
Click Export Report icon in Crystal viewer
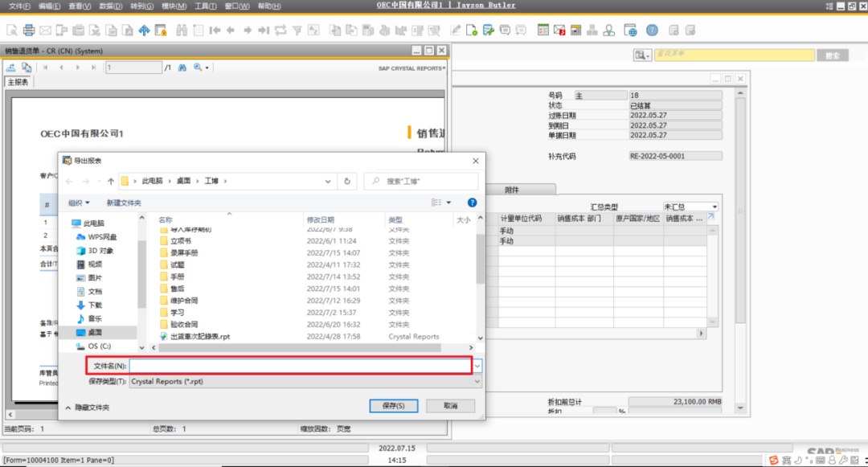(x=11, y=68)
